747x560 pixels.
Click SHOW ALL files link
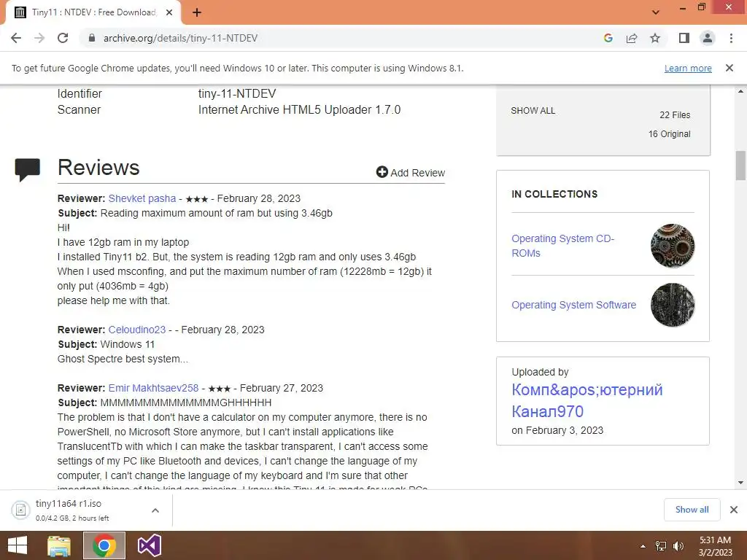click(x=533, y=111)
